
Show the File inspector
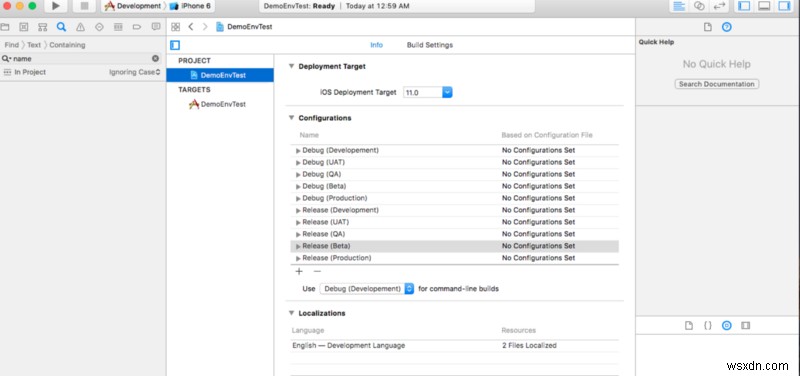click(x=707, y=27)
